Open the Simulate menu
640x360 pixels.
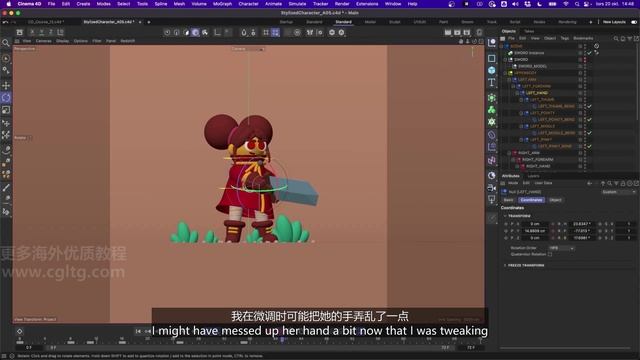click(x=297, y=4)
